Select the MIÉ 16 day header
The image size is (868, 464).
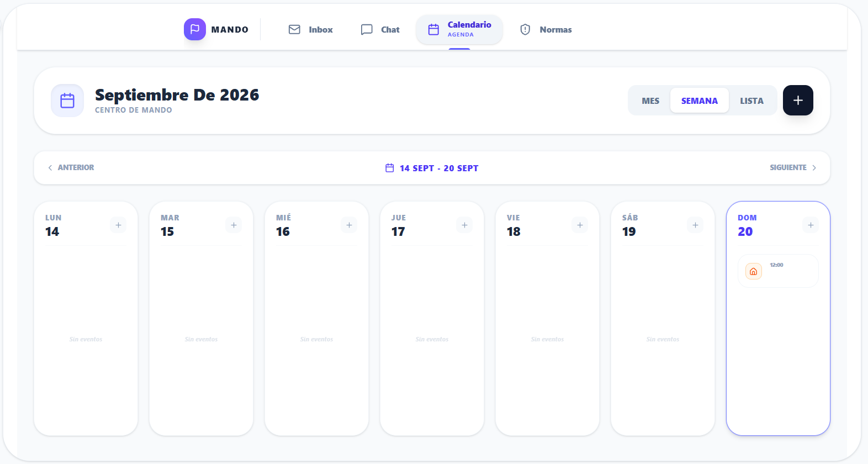point(284,225)
